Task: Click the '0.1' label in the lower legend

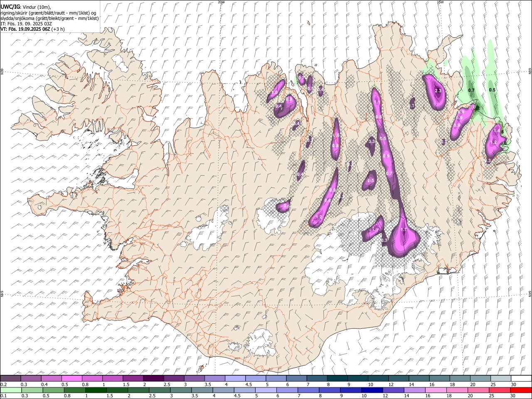Action: tap(3, 396)
